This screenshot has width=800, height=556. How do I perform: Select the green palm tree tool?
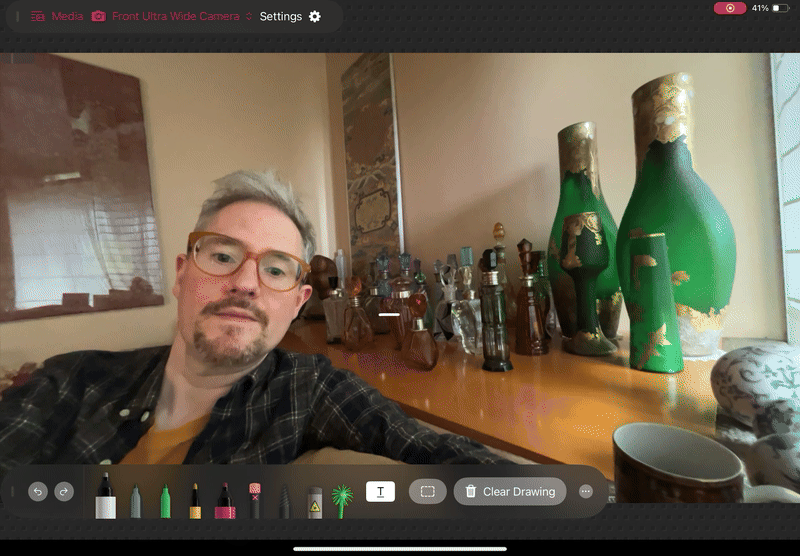[x=342, y=501]
